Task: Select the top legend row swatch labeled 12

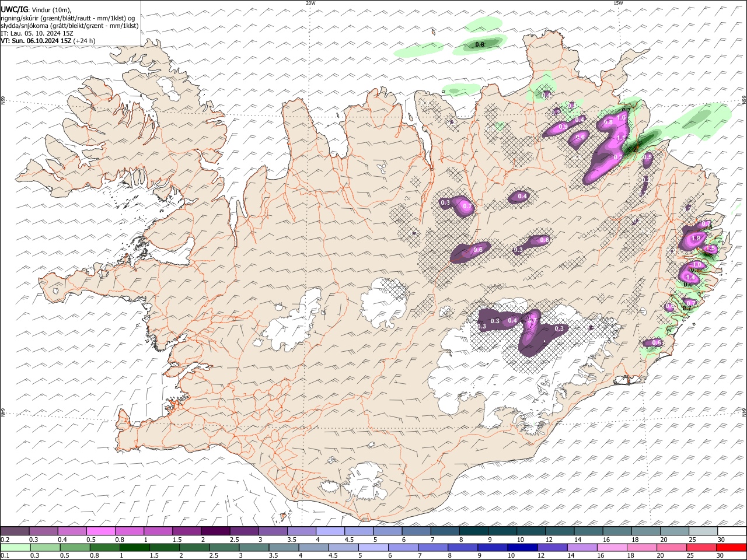Action: pos(560,531)
